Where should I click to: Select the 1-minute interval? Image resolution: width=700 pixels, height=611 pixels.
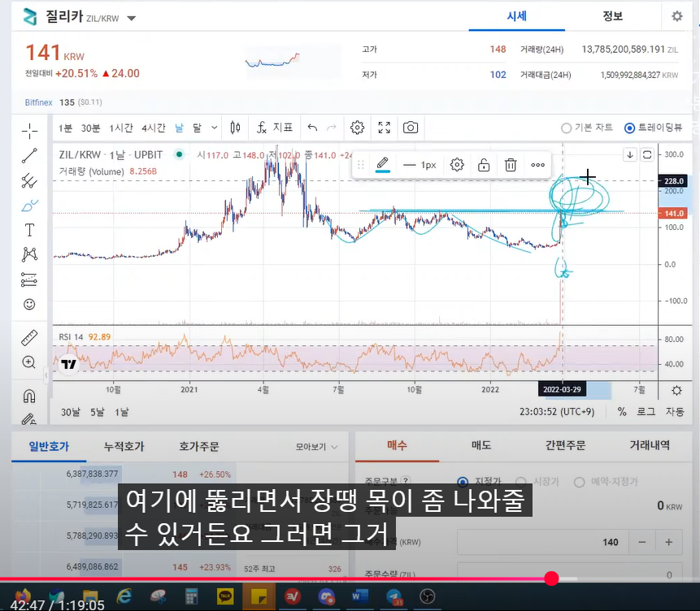tap(65, 128)
